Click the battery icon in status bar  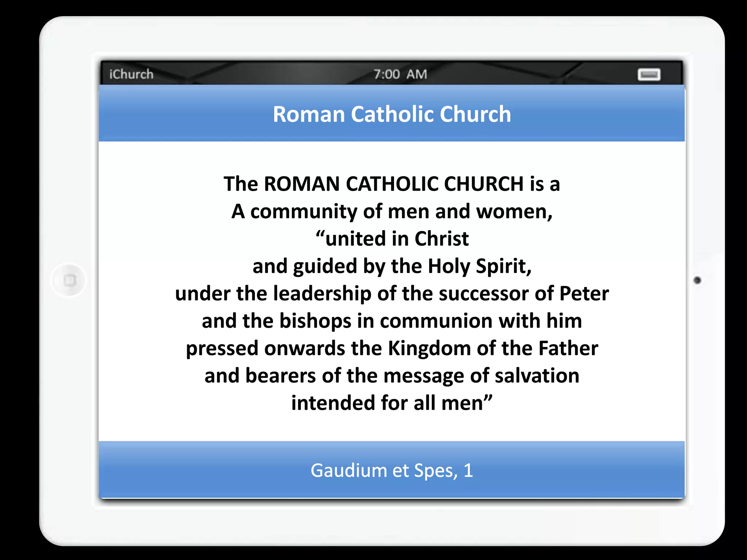click(x=649, y=74)
